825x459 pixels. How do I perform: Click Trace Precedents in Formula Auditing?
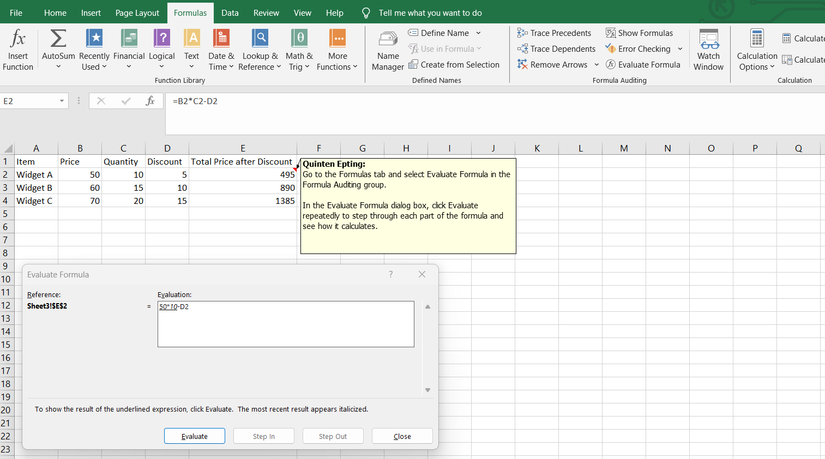[554, 33]
